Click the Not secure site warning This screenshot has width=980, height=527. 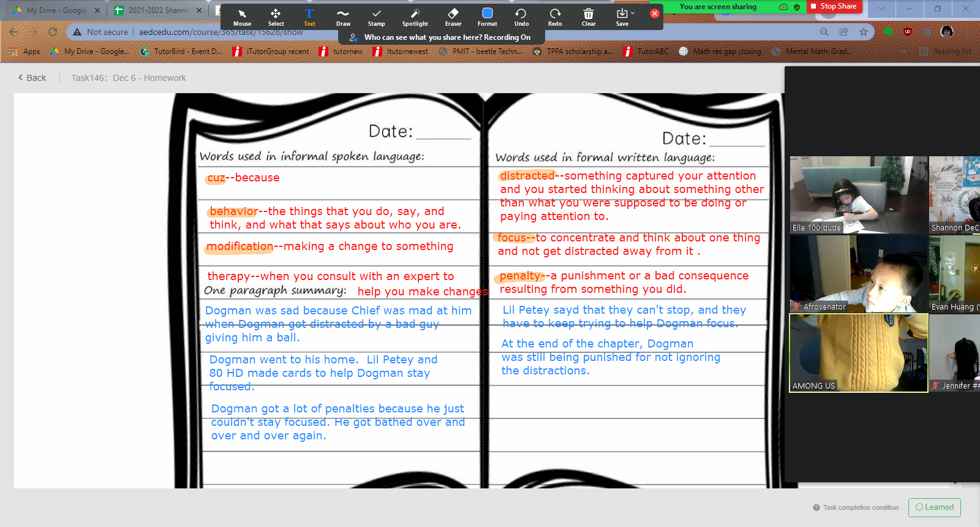click(101, 32)
